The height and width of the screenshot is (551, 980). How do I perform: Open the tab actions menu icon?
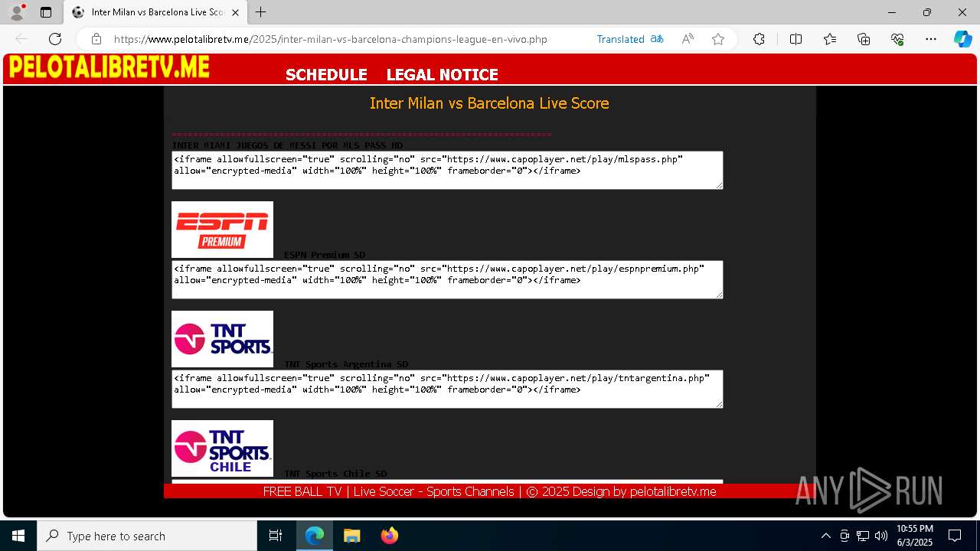click(46, 12)
